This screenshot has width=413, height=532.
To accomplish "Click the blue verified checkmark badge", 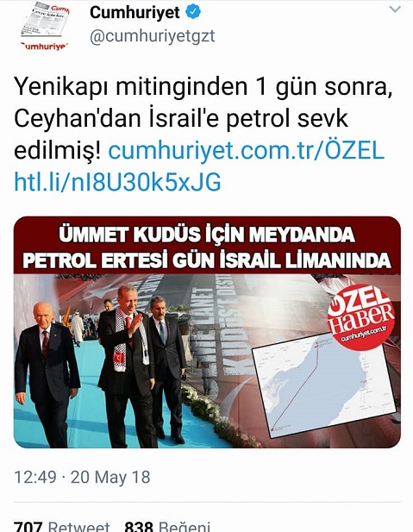I will (x=193, y=13).
